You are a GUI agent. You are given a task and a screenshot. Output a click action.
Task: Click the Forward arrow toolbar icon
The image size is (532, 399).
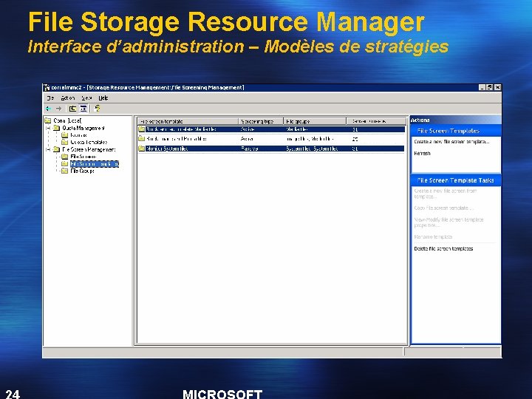coord(58,109)
